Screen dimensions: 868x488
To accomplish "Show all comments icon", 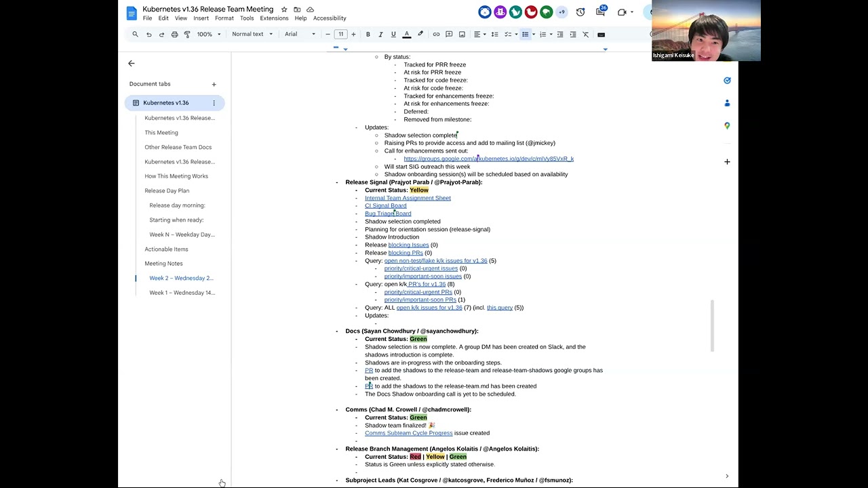I will click(601, 12).
